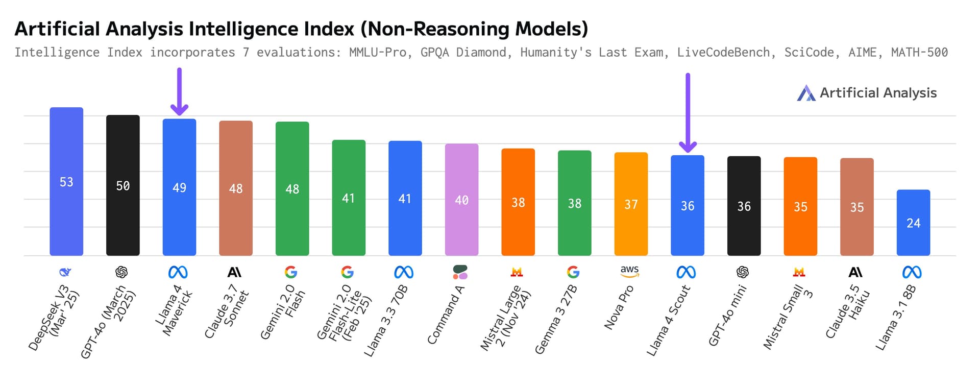The height and width of the screenshot is (386, 980).
Task: Click the Anthropic logo for Claude 3.7 Sonnet
Action: 234,272
